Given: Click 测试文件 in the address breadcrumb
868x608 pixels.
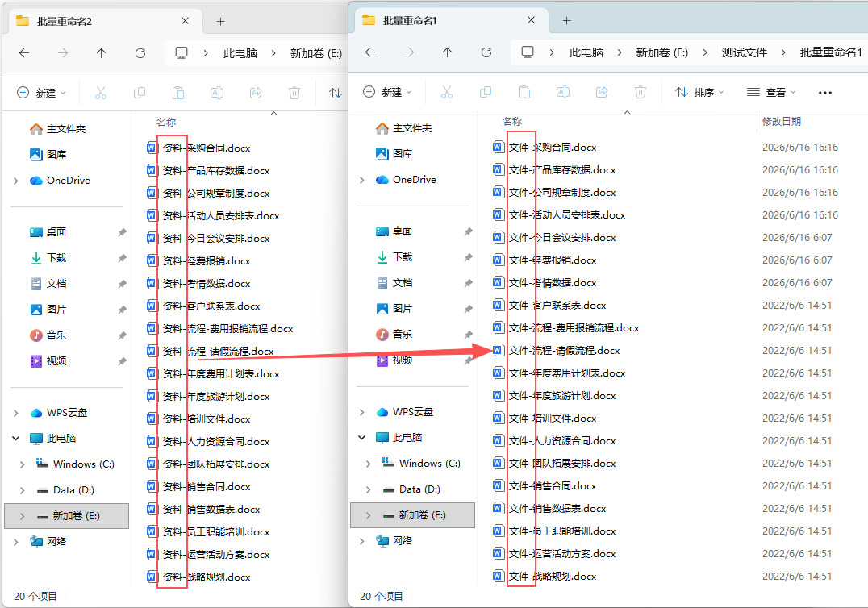Looking at the screenshot, I should [x=745, y=52].
